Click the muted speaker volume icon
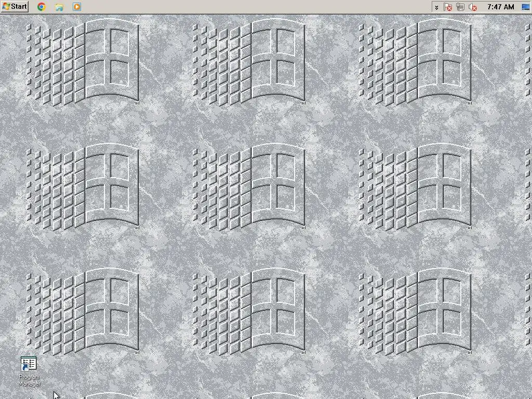This screenshot has height=399, width=532. point(473,7)
